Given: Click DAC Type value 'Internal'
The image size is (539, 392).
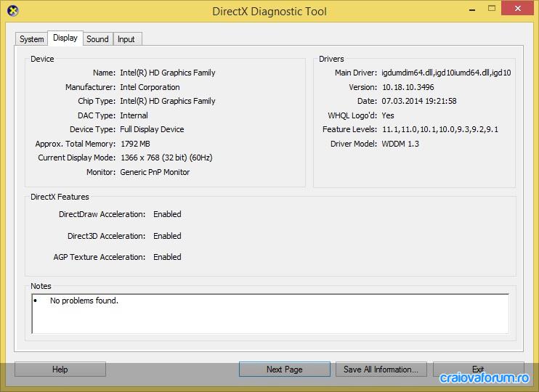Looking at the screenshot, I should coord(134,115).
